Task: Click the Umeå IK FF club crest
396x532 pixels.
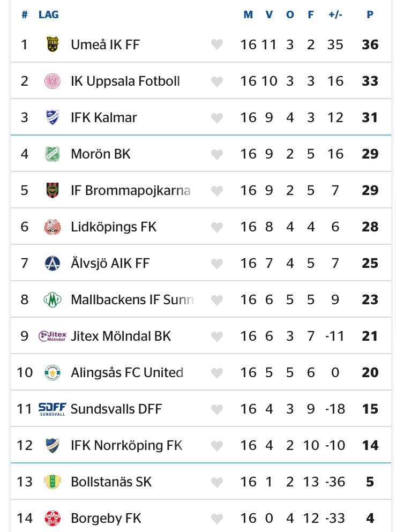Action: (x=53, y=44)
